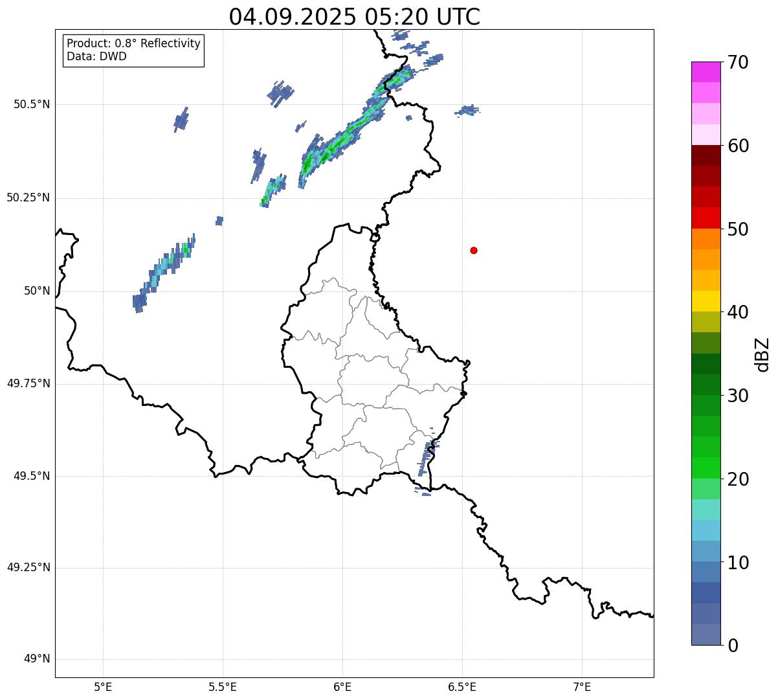The width and height of the screenshot is (778, 700).
Task: Click the dBZ colorbar axis label
Action: [x=762, y=354]
